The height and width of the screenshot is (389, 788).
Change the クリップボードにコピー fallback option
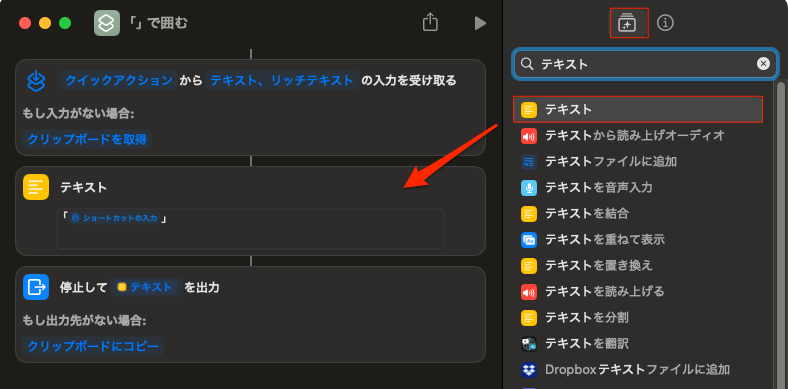pos(93,346)
